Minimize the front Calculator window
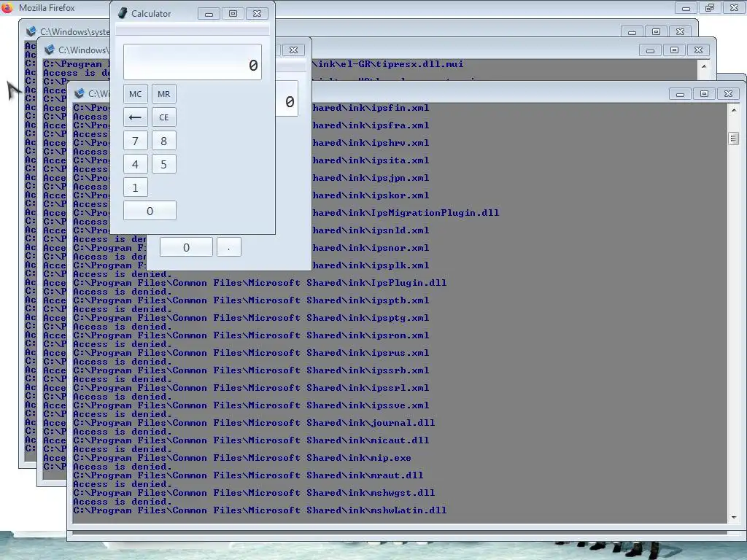This screenshot has width=747, height=560. pyautogui.click(x=209, y=14)
